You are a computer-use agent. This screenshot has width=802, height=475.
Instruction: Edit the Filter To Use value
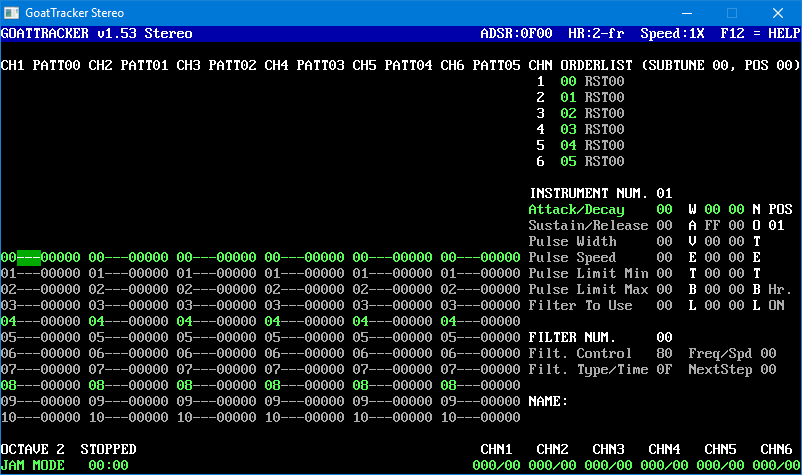pyautogui.click(x=664, y=306)
